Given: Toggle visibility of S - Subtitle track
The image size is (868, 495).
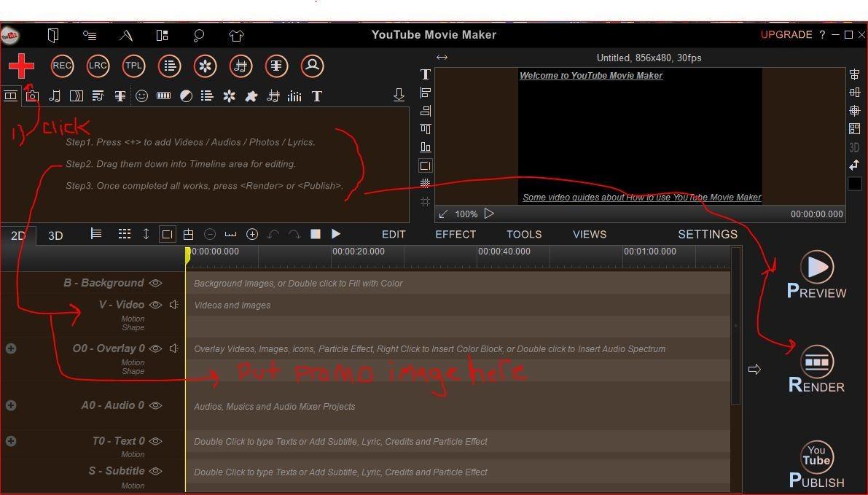Looking at the screenshot, I should pos(155,471).
